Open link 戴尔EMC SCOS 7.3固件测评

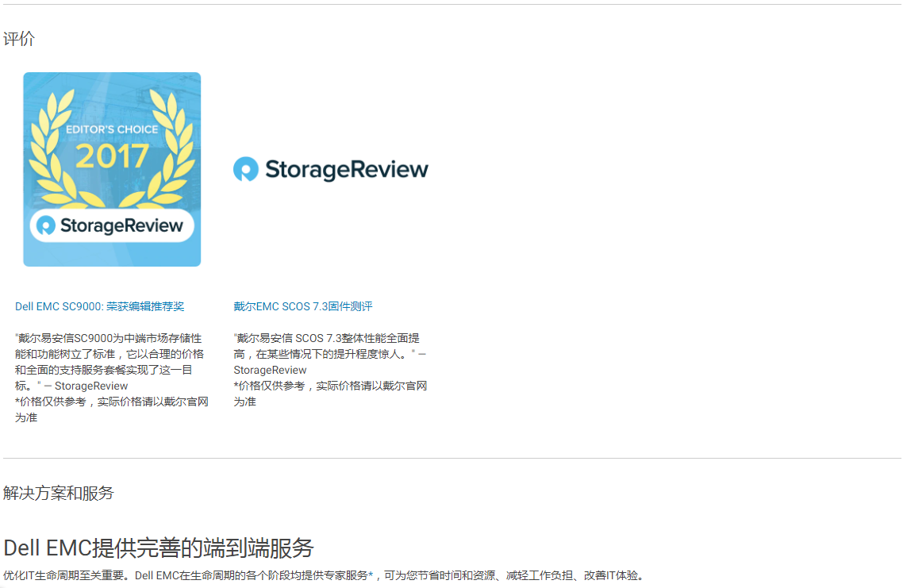pyautogui.click(x=302, y=306)
